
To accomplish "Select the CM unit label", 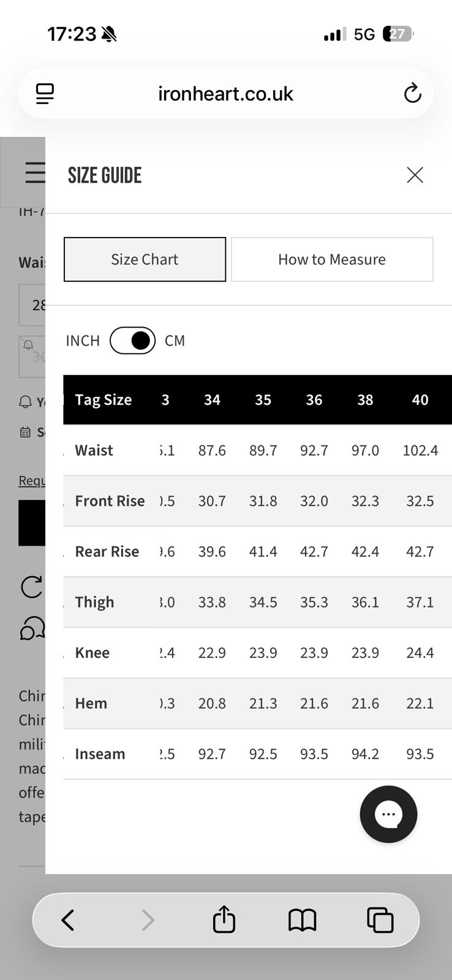I will pos(175,341).
